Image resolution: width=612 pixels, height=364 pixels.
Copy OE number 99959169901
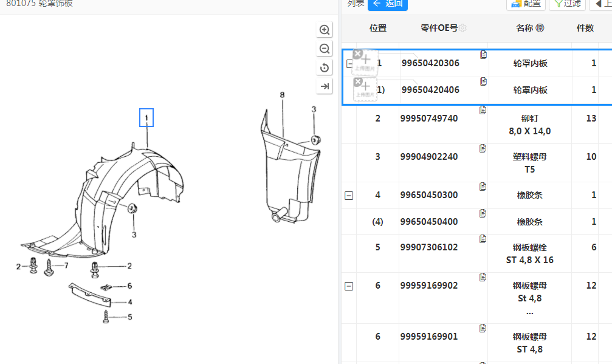[483, 328]
